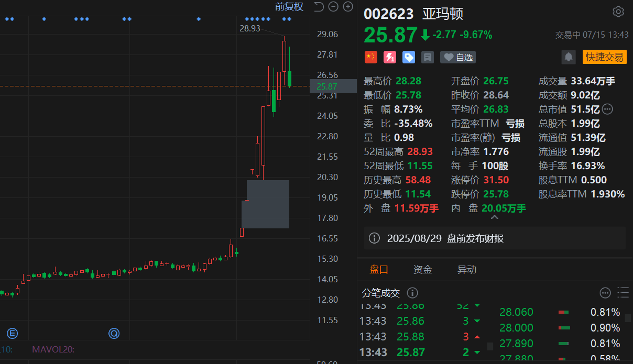
Task: Click the 29.06 price axis label
Action: (x=328, y=34)
